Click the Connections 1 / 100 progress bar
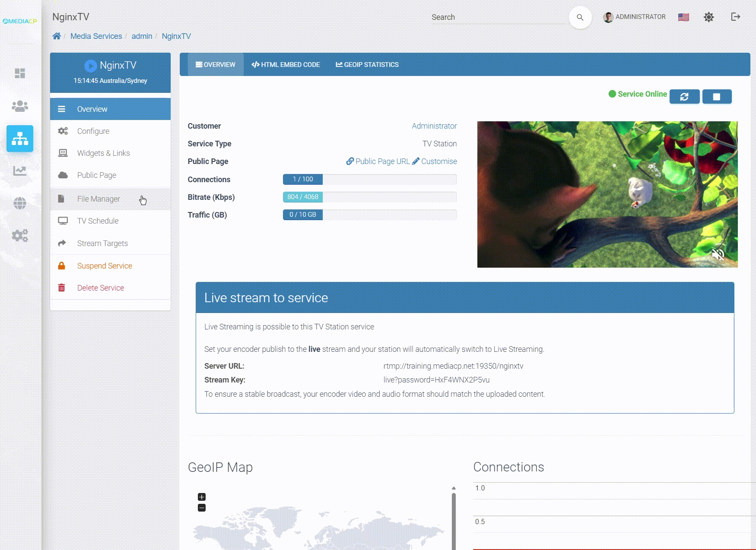756x550 pixels. click(x=370, y=179)
